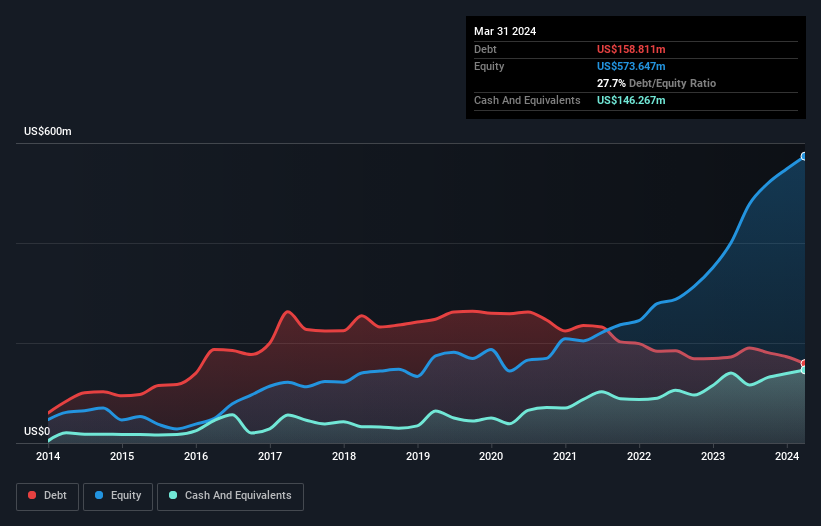Screen dimensions: 821x526
Task: Select the blue Equity end-point marker
Action: pos(803,156)
